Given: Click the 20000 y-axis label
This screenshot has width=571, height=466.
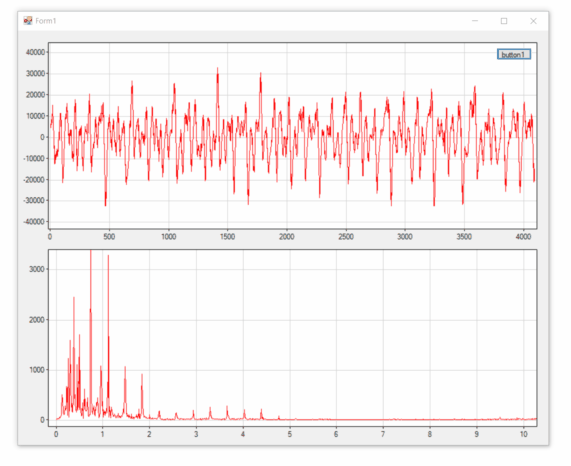Looking at the screenshot, I should click(x=36, y=95).
